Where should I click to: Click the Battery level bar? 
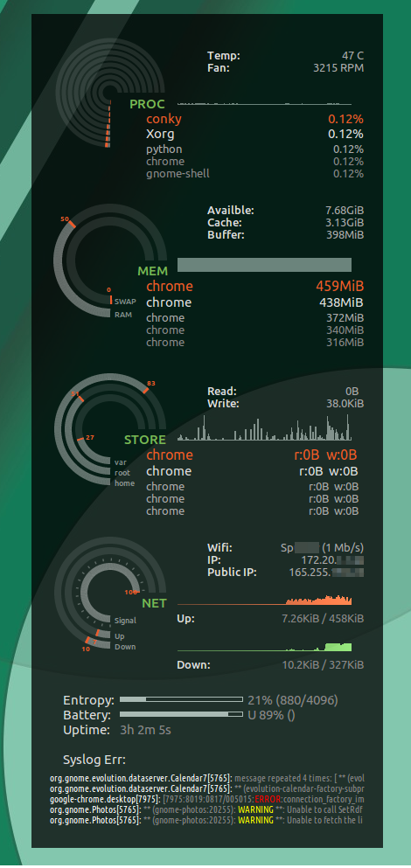[x=181, y=715]
